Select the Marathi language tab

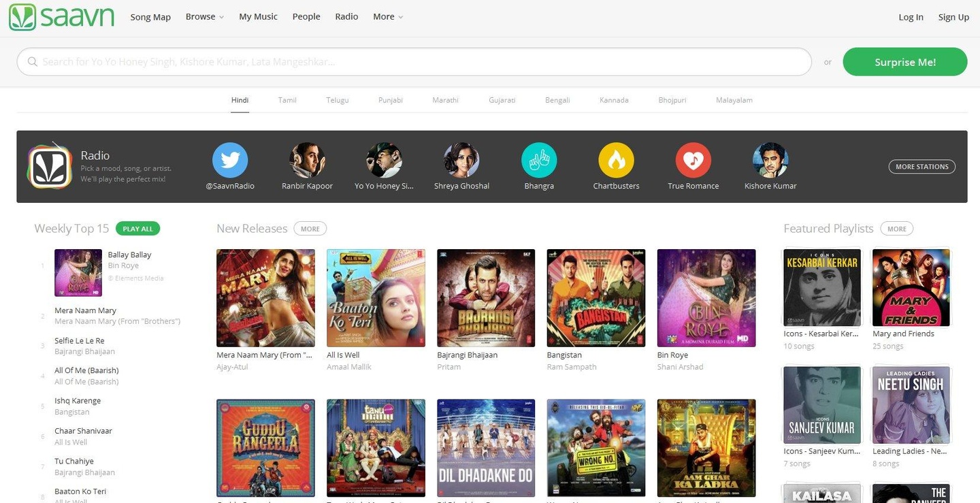click(x=446, y=100)
